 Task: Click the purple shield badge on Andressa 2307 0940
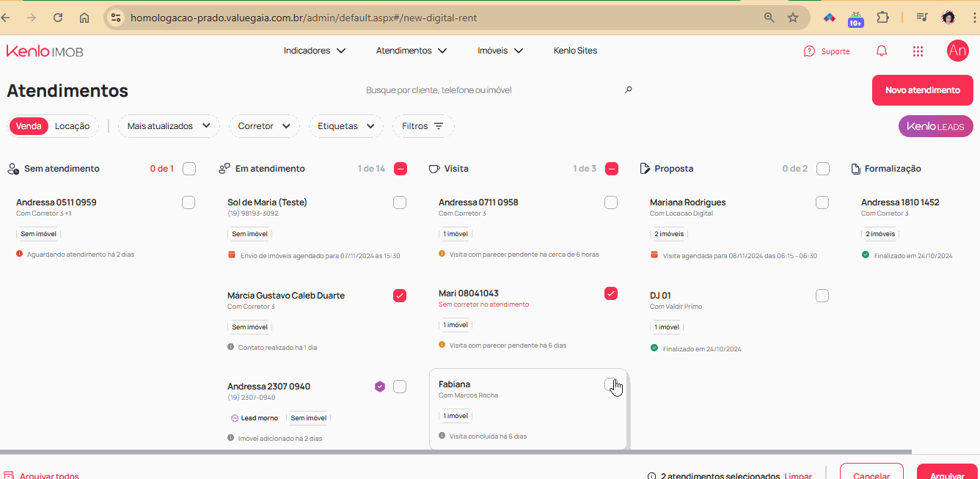pos(380,387)
